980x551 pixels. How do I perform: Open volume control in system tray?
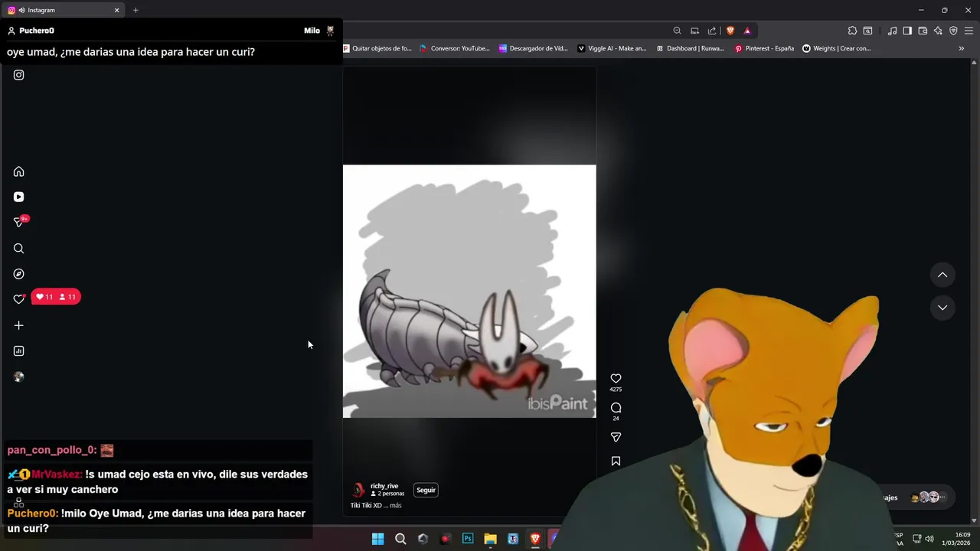[929, 539]
